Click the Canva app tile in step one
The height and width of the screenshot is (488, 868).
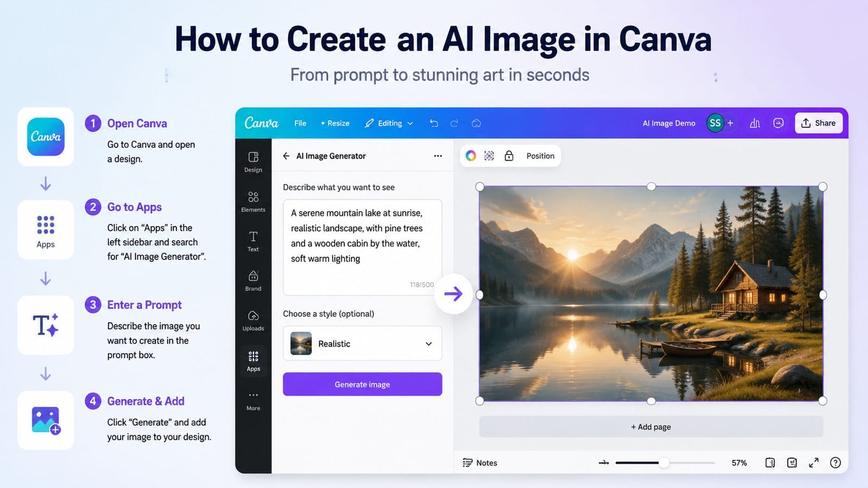46,137
